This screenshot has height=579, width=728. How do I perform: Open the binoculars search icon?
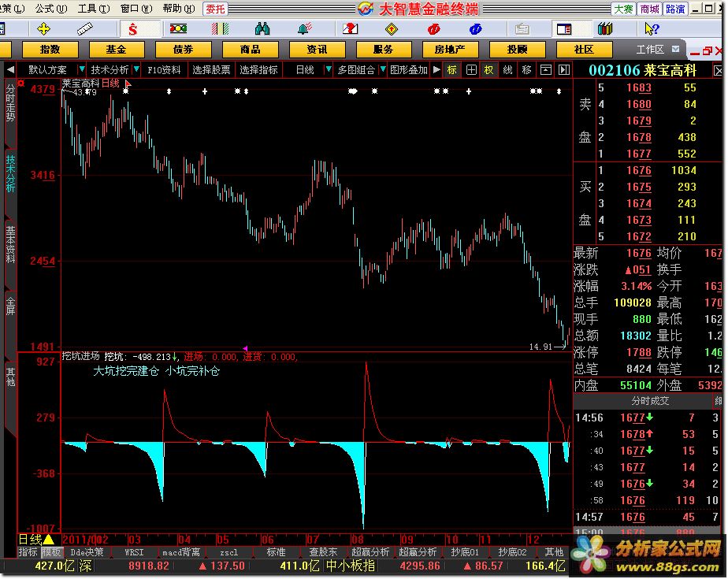pos(262,29)
